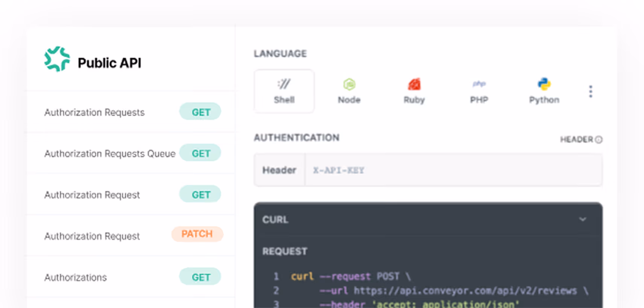
Task: Click the HEADER text on the right
Action: pyautogui.click(x=576, y=140)
